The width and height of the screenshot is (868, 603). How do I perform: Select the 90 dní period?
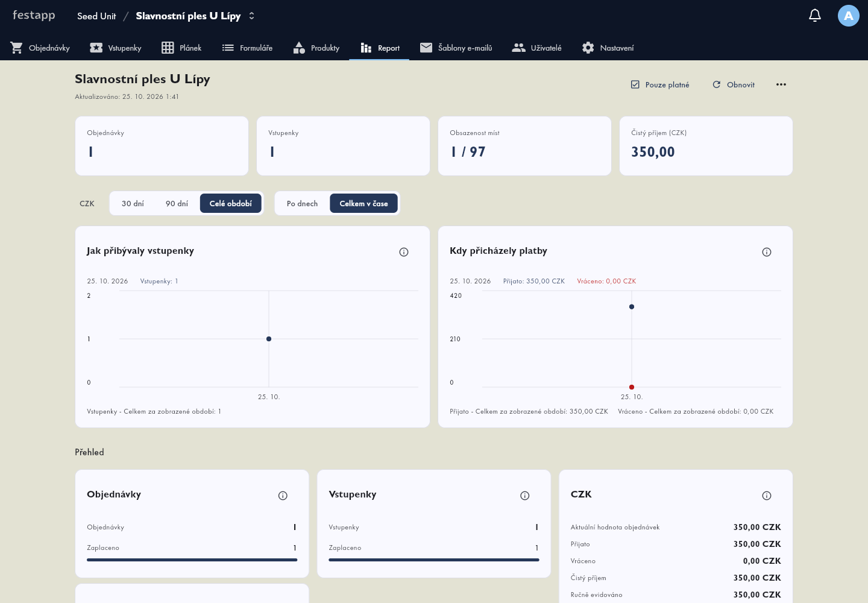(177, 204)
